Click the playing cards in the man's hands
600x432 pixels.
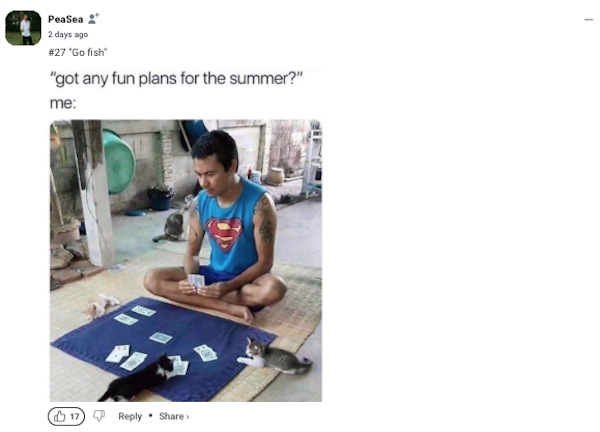(x=198, y=281)
